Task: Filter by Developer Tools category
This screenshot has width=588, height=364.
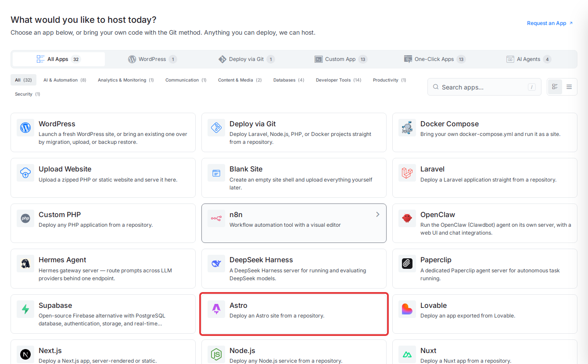Action: pos(339,80)
